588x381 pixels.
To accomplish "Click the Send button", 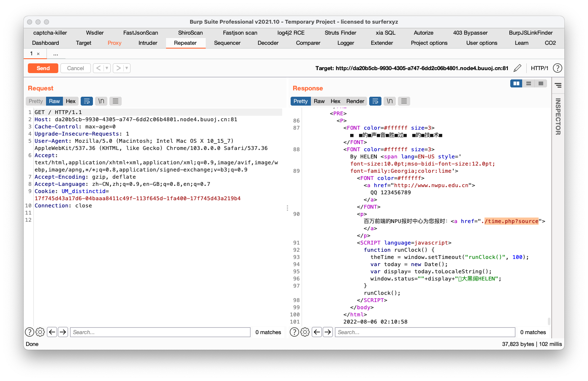I will click(x=42, y=68).
